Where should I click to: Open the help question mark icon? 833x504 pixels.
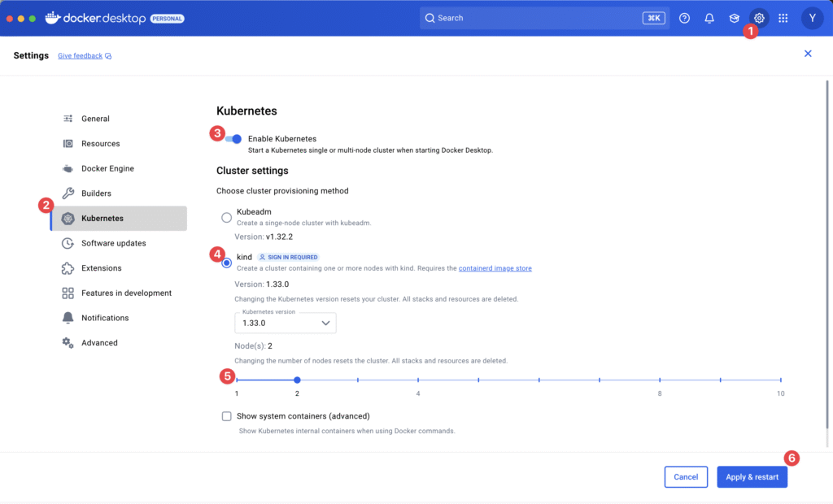[x=684, y=18]
